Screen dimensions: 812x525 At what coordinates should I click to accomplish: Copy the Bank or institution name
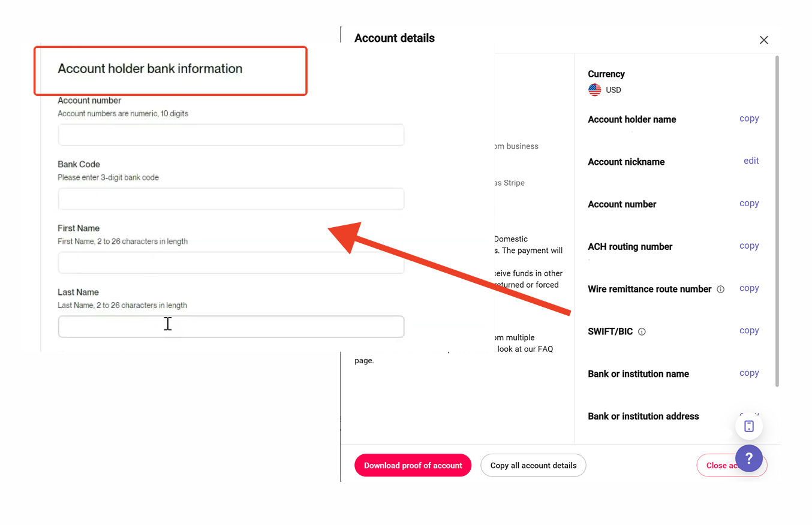pos(749,373)
